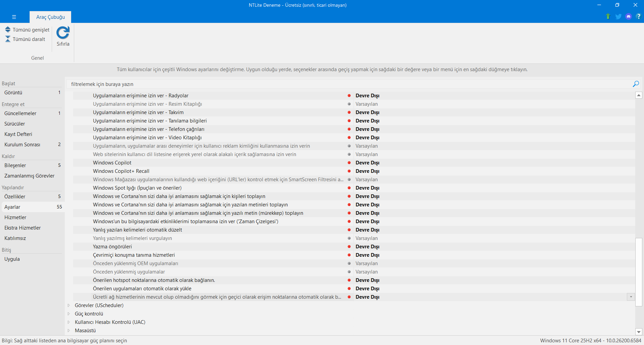Open the Discord icon link
The height and width of the screenshot is (345, 644).
click(629, 16)
